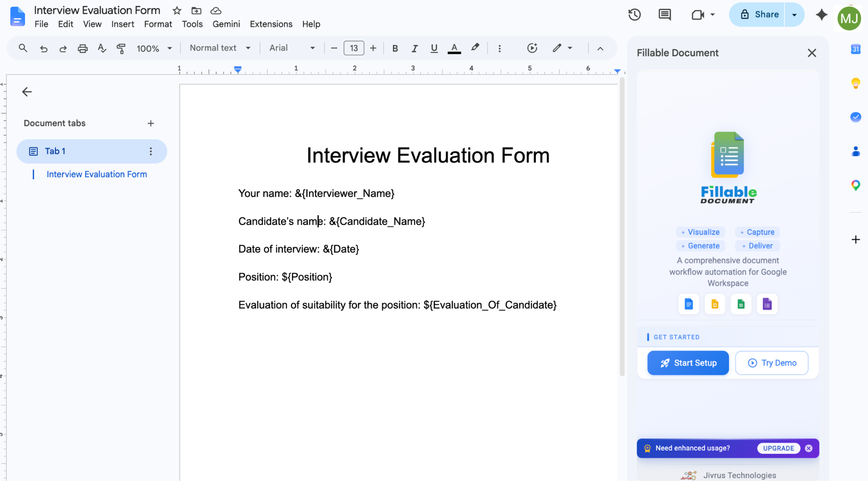This screenshot has width=868, height=481.
Task: Open more toolbar options
Action: 500,48
